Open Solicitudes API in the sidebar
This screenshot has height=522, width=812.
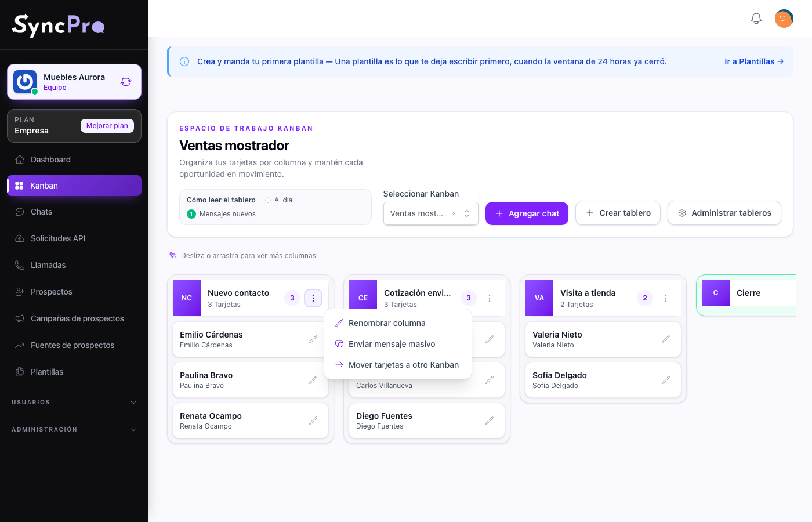click(74, 238)
